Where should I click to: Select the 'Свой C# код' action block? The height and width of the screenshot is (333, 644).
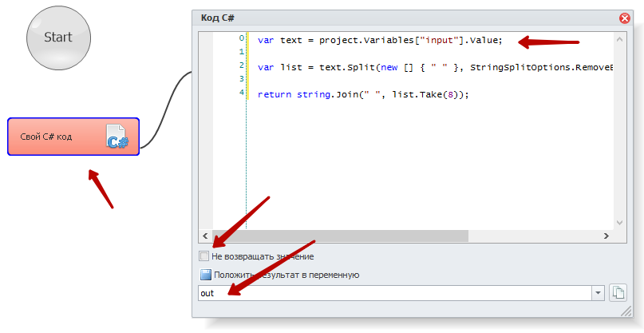point(73,137)
